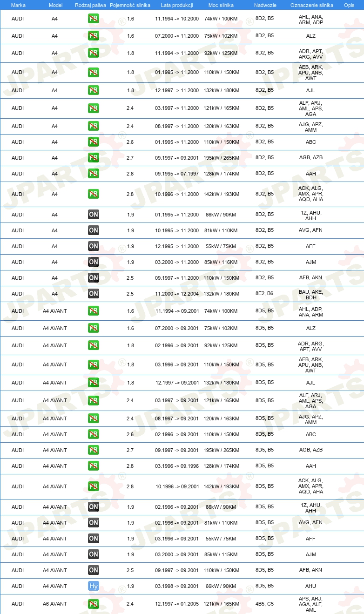This screenshot has height=614, width=364.
Task: Click PB icon in row dated 08.1997 -> 09.2001
Action: pyautogui.click(x=94, y=418)
